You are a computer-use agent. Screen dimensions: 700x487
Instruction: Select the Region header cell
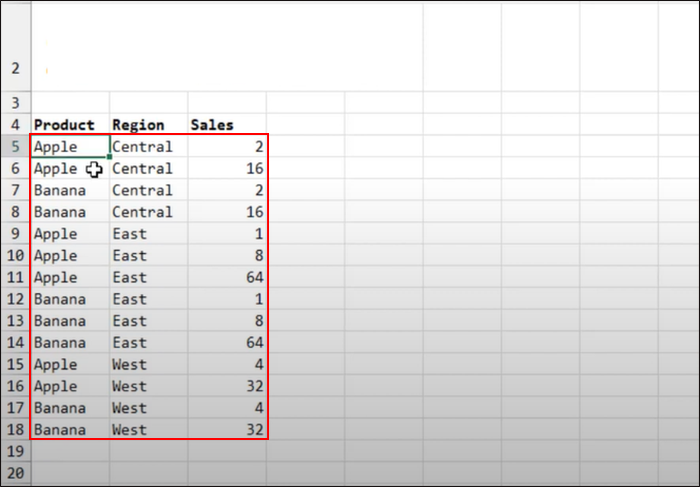click(x=138, y=125)
